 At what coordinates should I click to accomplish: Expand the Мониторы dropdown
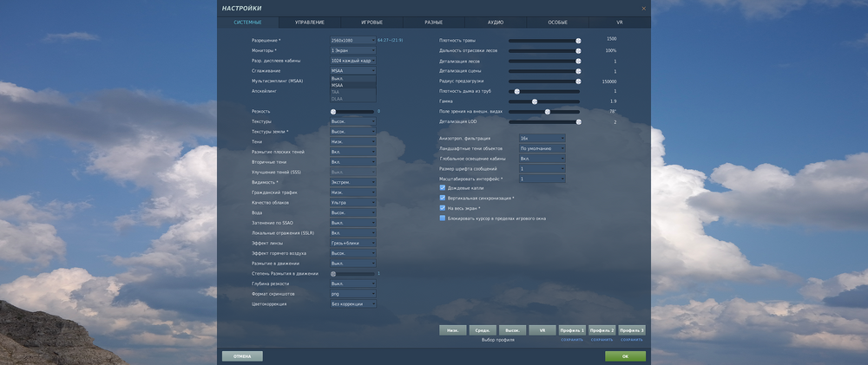(353, 50)
